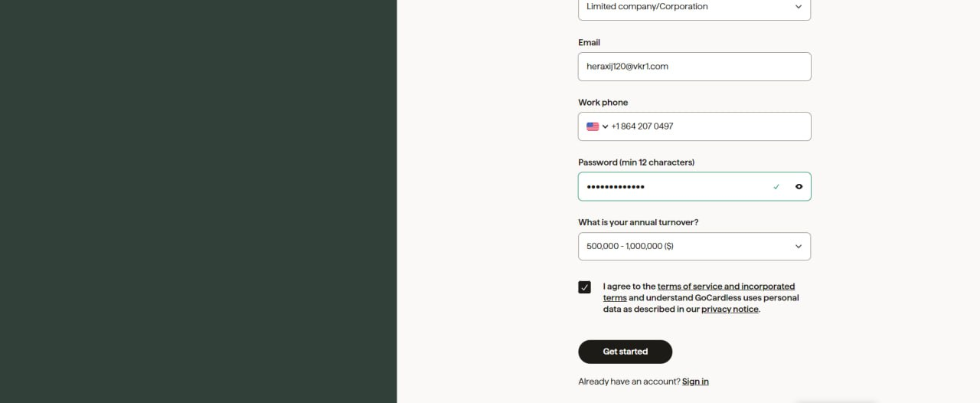The height and width of the screenshot is (403, 980).
Task: Click the Password (min 12 characters) label
Action: [636, 162]
